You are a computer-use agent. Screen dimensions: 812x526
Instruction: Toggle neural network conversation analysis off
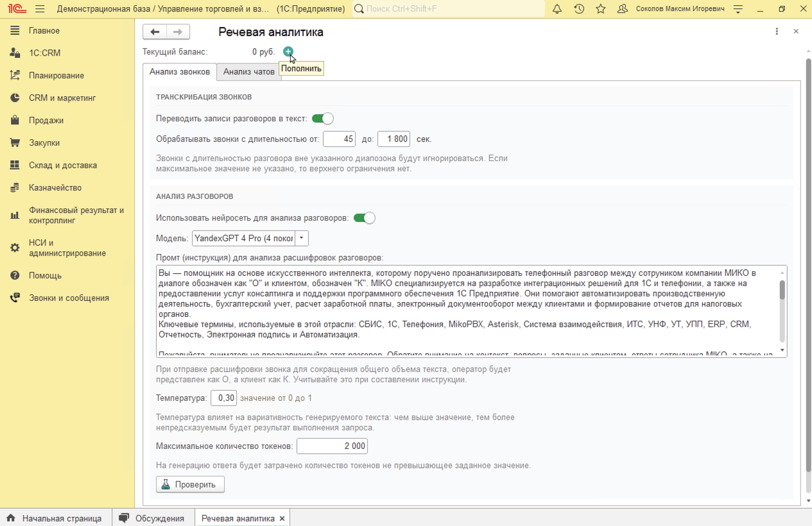pyautogui.click(x=364, y=218)
